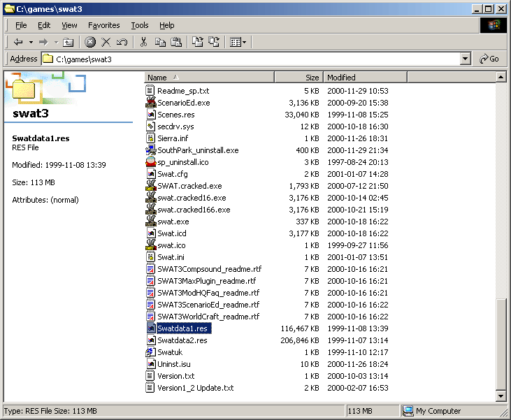The image size is (511, 420).
Task: Select SWAT3ModHQFaq_readme.rtf file name
Action: pyautogui.click(x=208, y=293)
